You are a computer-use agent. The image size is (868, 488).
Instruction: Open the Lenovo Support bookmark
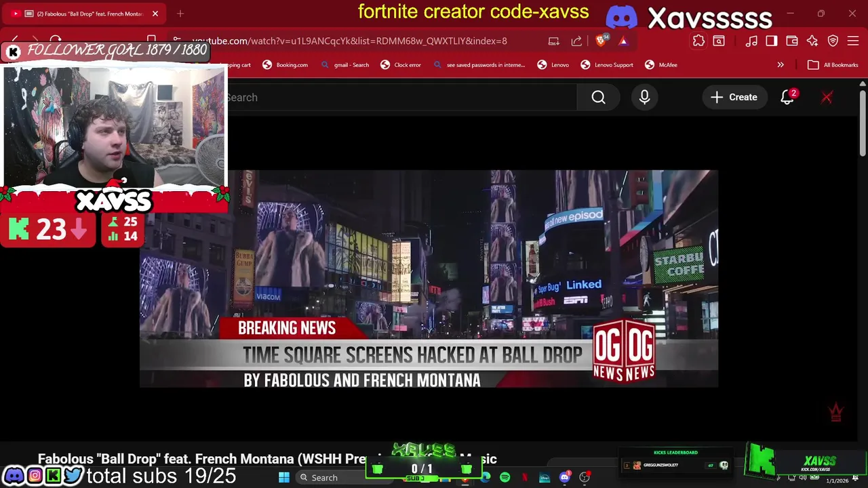coord(607,65)
